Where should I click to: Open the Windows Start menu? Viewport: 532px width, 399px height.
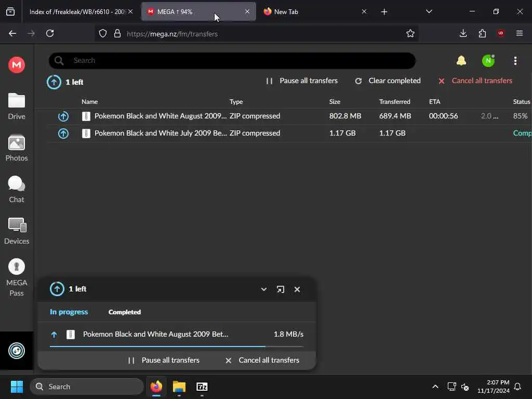(17, 387)
